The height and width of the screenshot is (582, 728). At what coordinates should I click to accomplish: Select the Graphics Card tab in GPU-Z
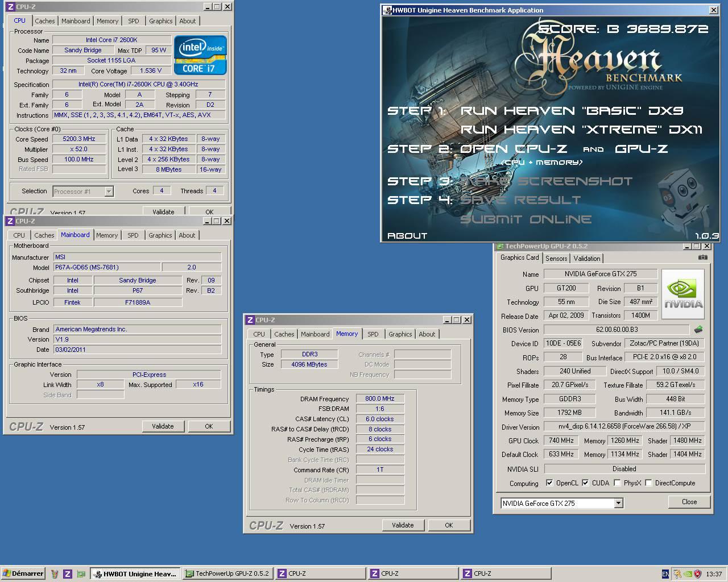519,257
